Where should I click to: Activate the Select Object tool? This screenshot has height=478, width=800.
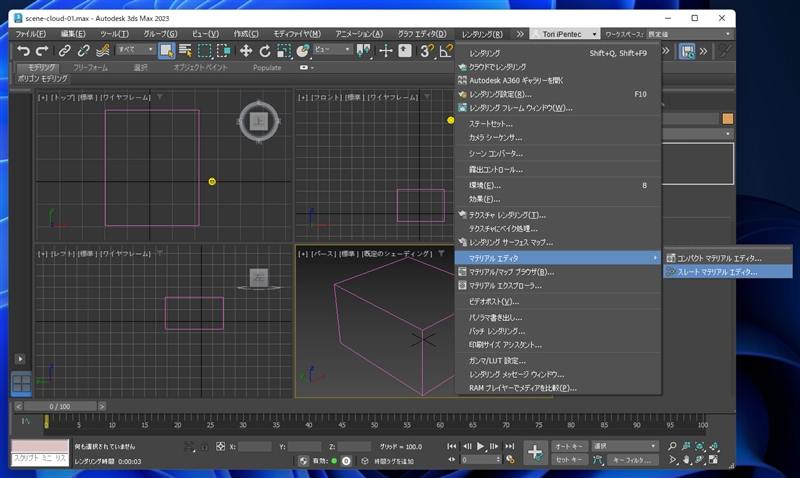coord(166,51)
